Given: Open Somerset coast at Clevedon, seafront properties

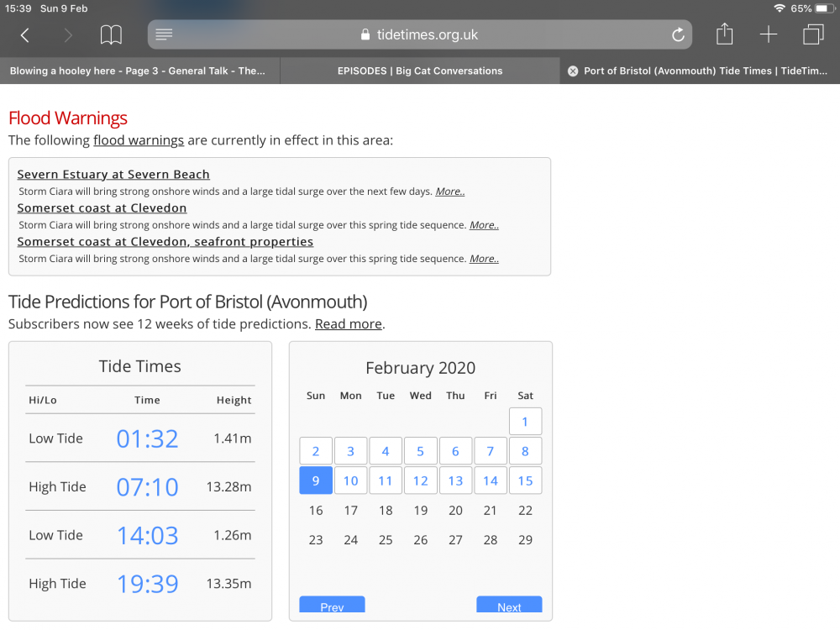Looking at the screenshot, I should (x=165, y=242).
